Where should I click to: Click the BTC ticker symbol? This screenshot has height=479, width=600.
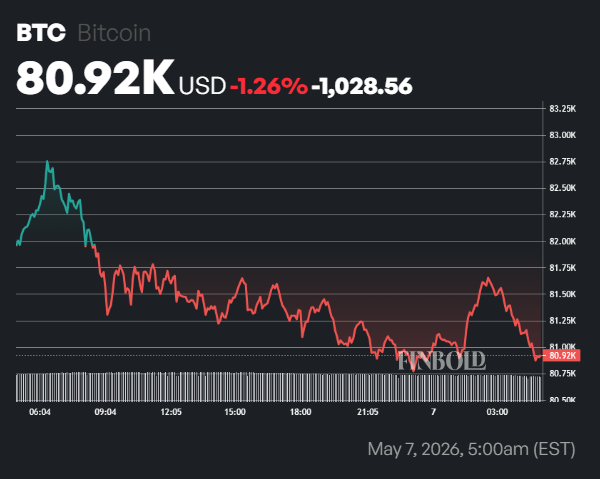(41, 33)
